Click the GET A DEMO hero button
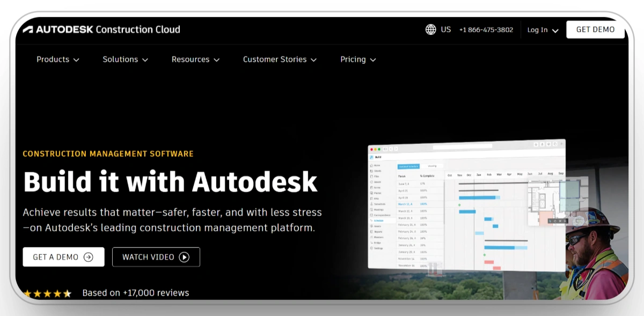 click(x=63, y=257)
